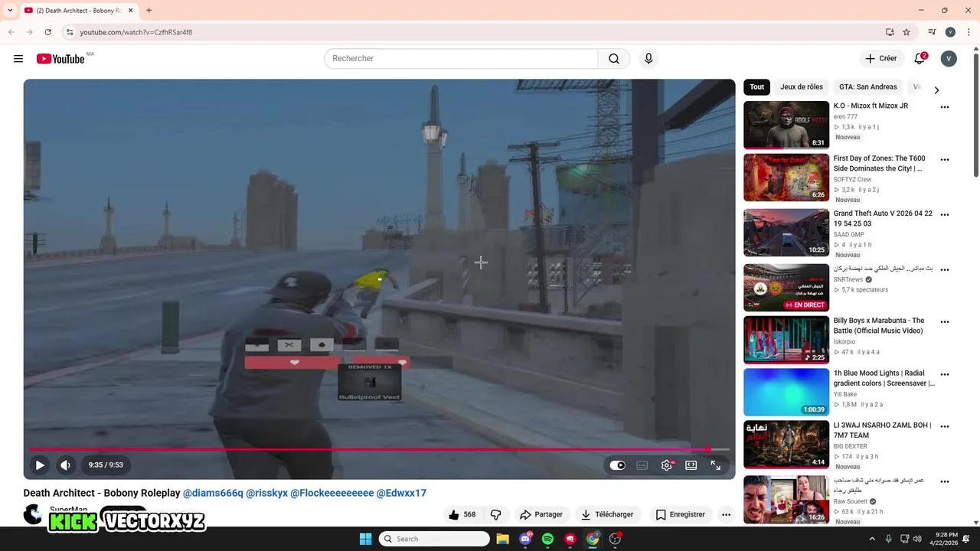The width and height of the screenshot is (980, 551).
Task: Show more filter chips with arrow
Action: pyautogui.click(x=936, y=90)
